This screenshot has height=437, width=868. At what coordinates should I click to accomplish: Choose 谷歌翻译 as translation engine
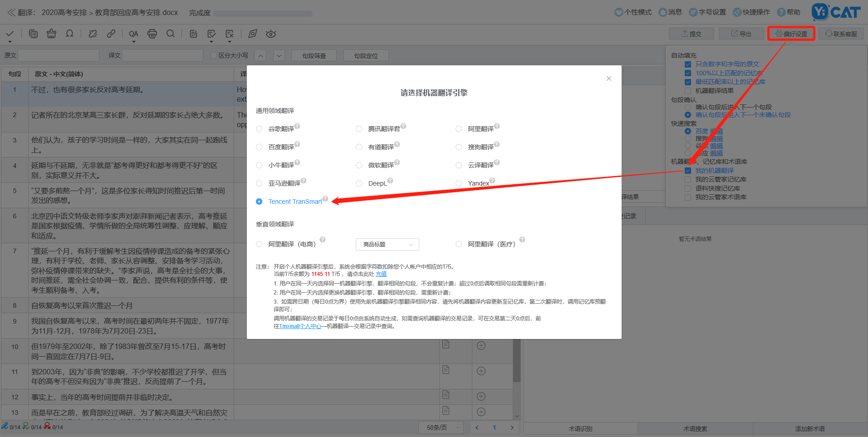(259, 128)
